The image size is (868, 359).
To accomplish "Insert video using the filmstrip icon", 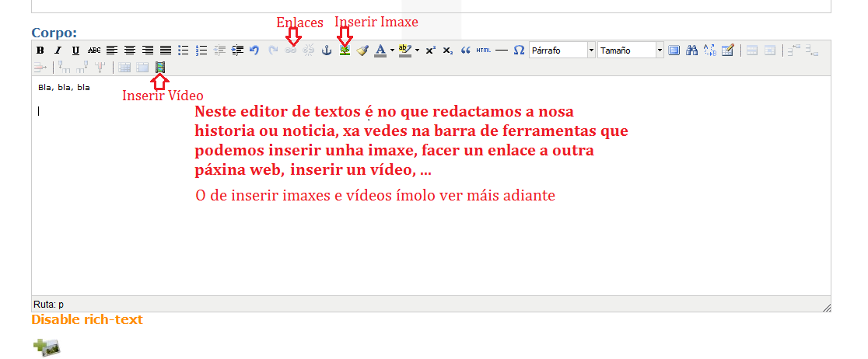I will coord(160,68).
